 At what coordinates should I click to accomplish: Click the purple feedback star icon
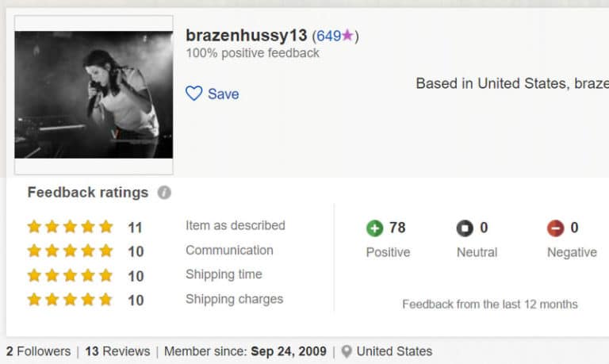tap(347, 36)
